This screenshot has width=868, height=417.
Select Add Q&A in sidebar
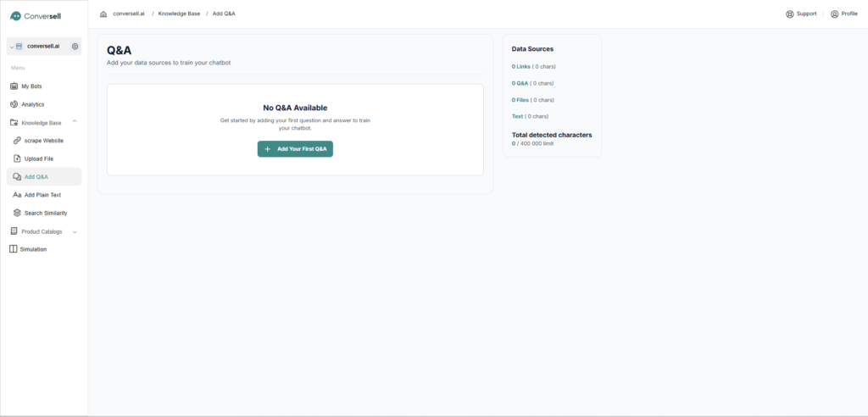[x=36, y=176]
